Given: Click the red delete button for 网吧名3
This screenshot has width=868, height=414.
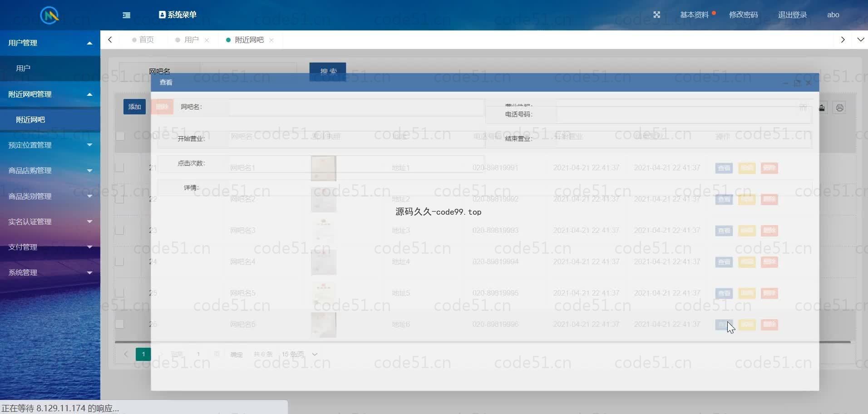Looking at the screenshot, I should (x=769, y=231).
